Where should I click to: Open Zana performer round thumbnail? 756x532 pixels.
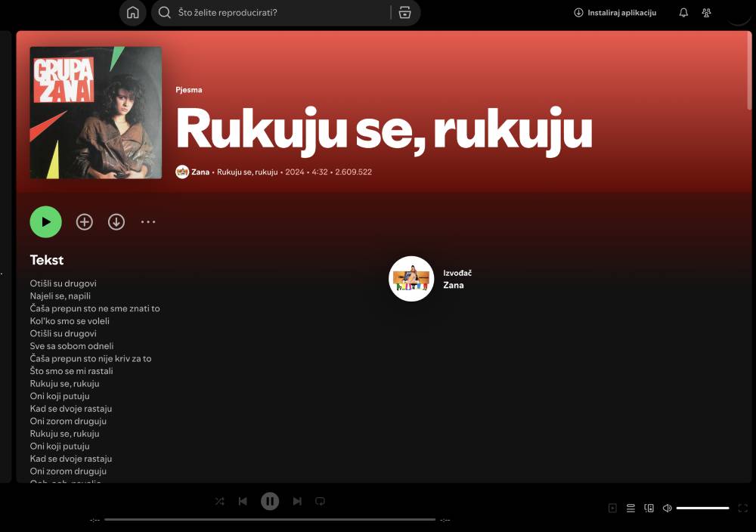pyautogui.click(x=411, y=279)
